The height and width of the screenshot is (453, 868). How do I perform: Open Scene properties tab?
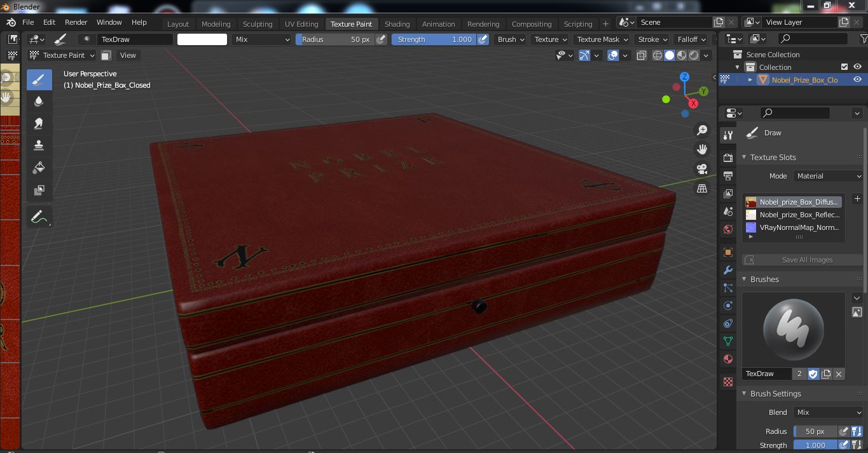pyautogui.click(x=728, y=211)
